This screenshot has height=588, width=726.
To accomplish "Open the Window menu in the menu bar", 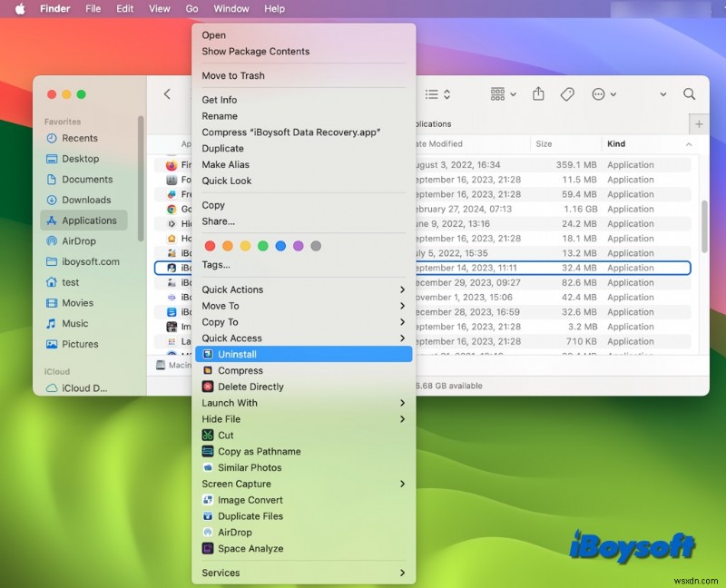I will coord(231,9).
